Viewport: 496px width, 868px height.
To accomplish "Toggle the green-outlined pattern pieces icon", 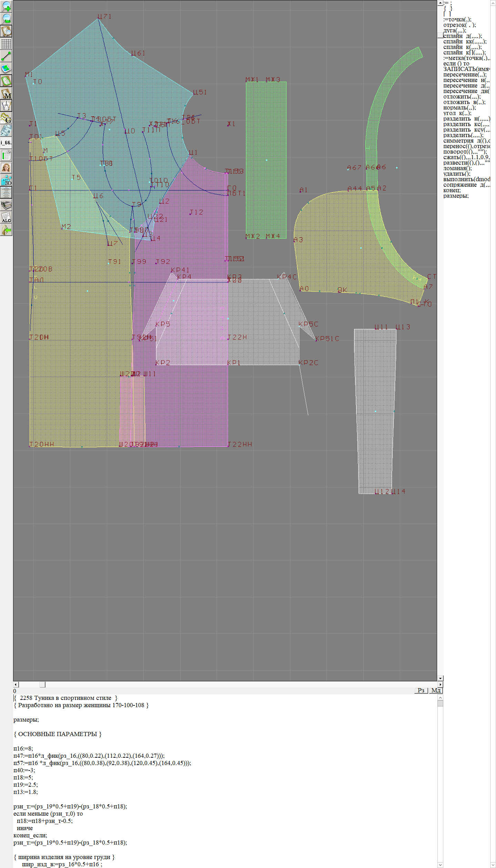I will 6,81.
